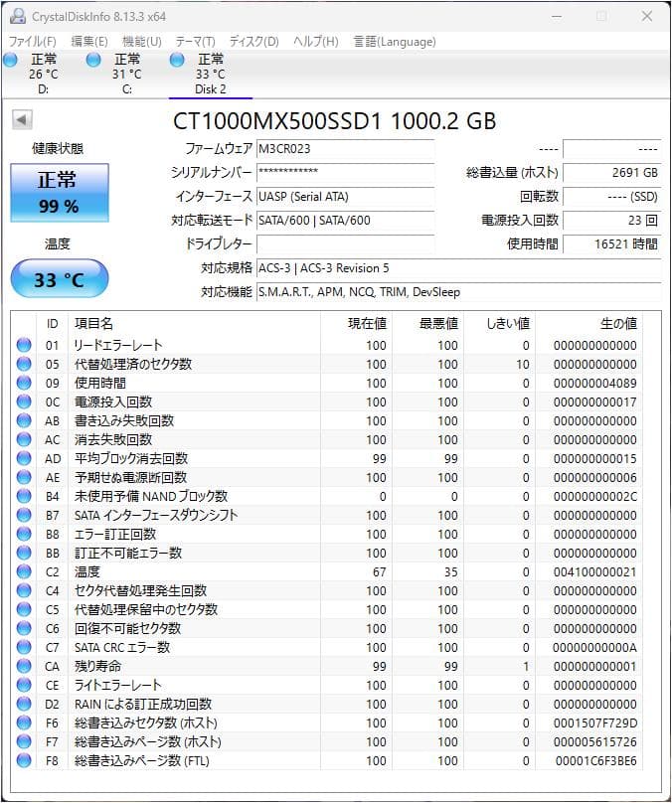672x803 pixels.
Task: Click the status icon for ID F7 row
Action: click(24, 741)
